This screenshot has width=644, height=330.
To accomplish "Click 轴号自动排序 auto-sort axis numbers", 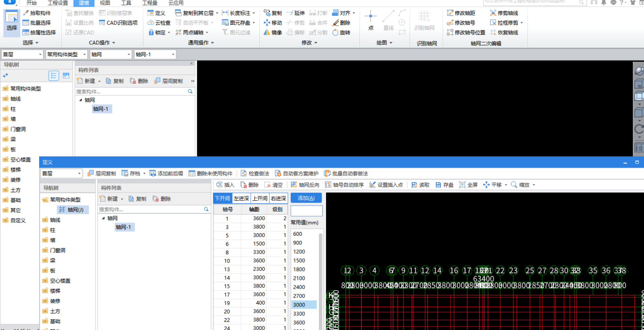I will click(x=344, y=185).
